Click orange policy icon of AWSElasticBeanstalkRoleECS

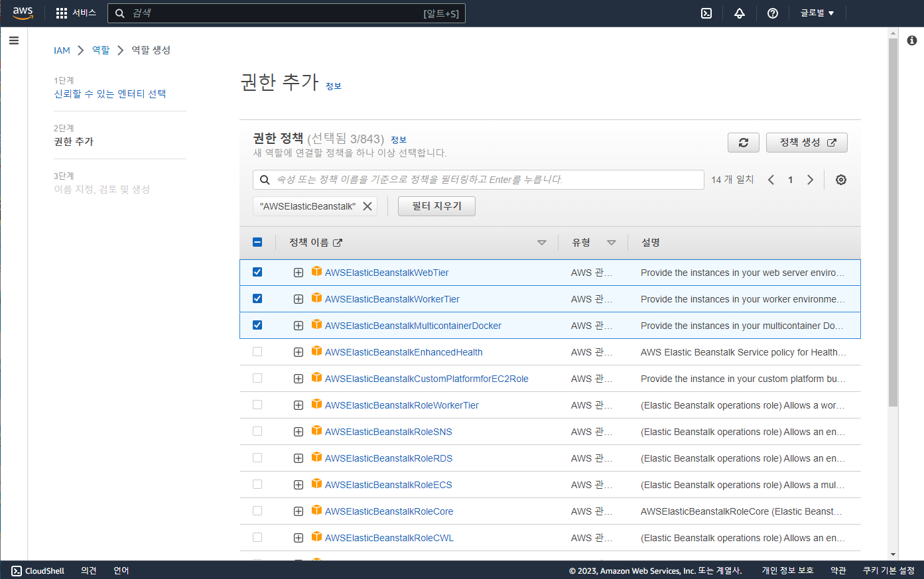[x=317, y=483]
